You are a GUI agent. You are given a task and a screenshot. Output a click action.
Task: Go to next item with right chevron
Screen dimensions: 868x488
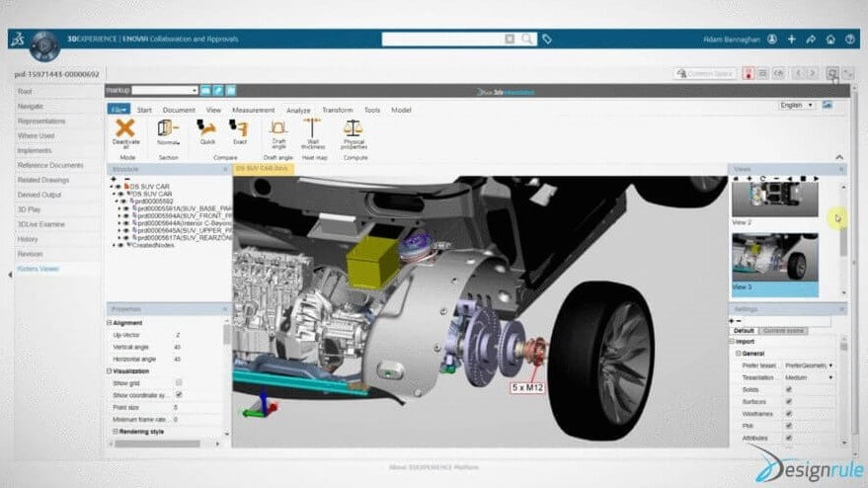813,73
